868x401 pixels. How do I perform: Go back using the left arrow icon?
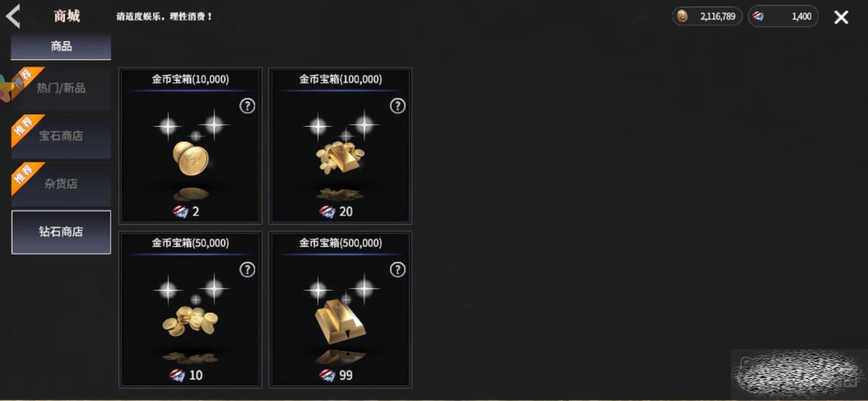[13, 16]
